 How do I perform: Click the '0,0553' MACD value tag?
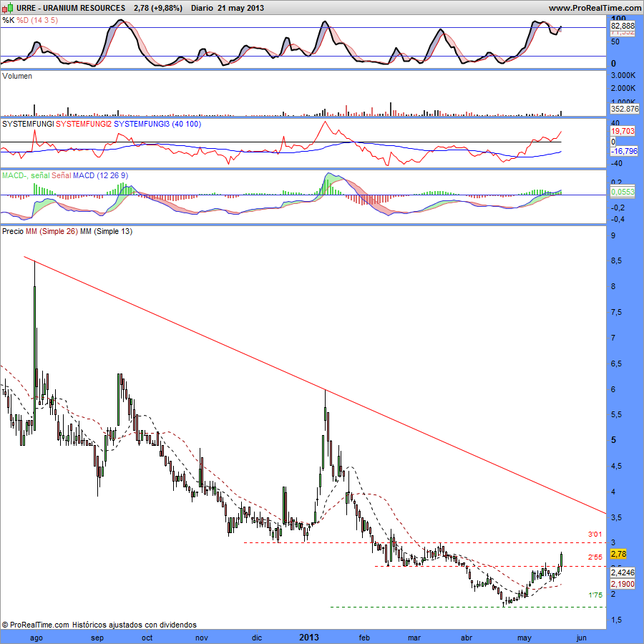tap(623, 192)
